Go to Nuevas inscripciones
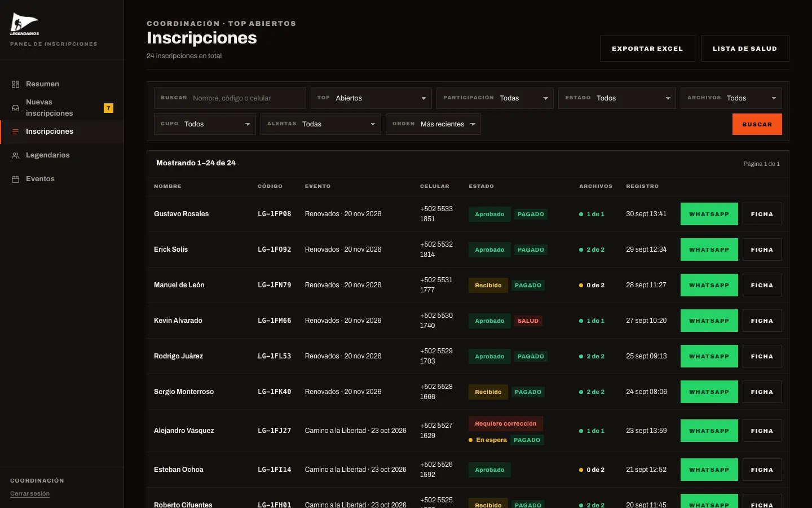 tap(62, 108)
